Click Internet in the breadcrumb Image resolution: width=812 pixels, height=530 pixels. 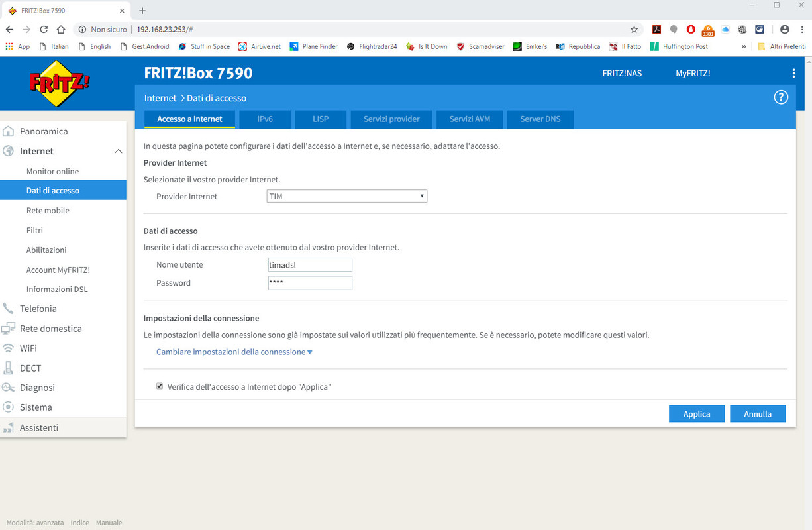pos(160,98)
